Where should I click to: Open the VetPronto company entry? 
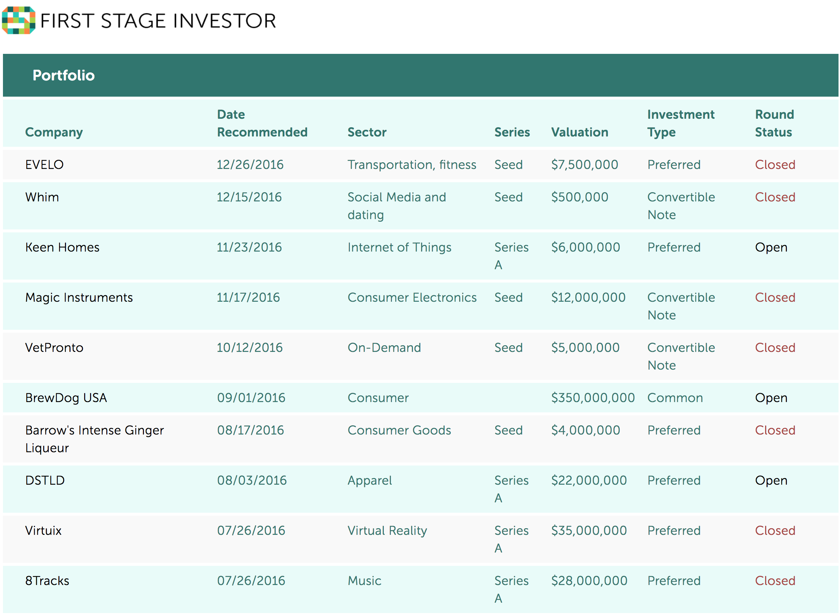click(55, 348)
